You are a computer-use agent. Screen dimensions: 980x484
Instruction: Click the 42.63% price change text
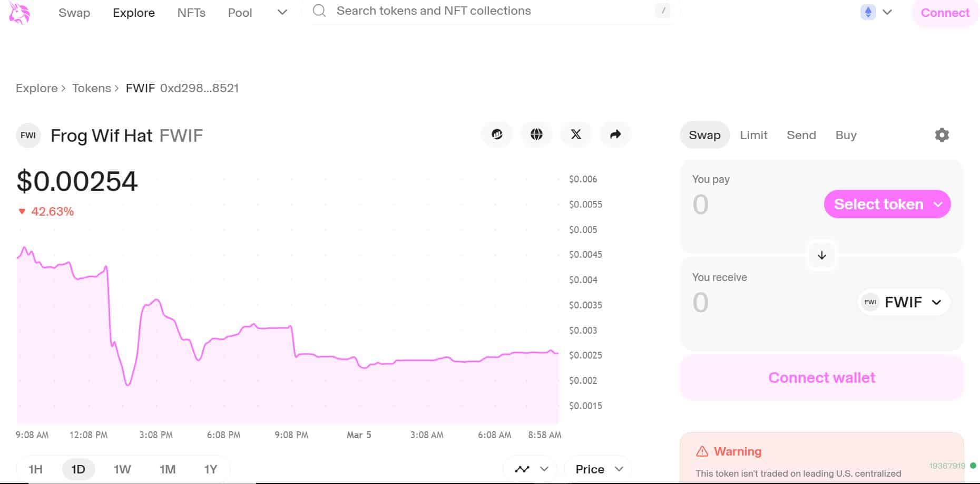(x=52, y=211)
